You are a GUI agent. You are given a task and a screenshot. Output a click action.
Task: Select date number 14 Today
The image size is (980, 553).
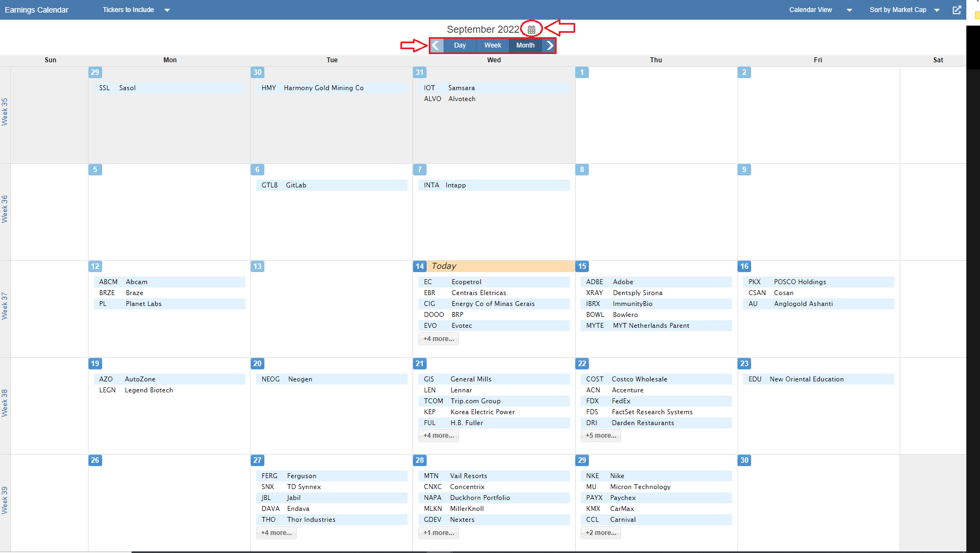(x=420, y=266)
